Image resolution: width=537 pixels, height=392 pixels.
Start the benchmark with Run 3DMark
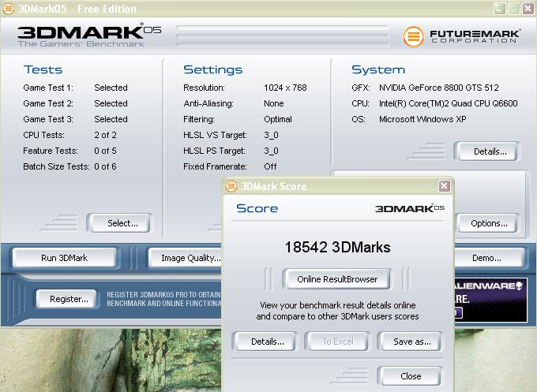pos(65,258)
